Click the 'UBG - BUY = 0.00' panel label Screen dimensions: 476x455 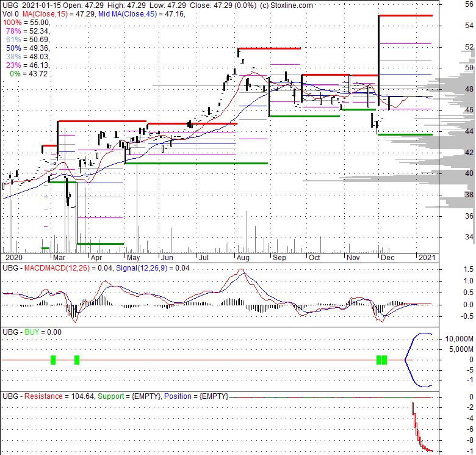point(32,332)
